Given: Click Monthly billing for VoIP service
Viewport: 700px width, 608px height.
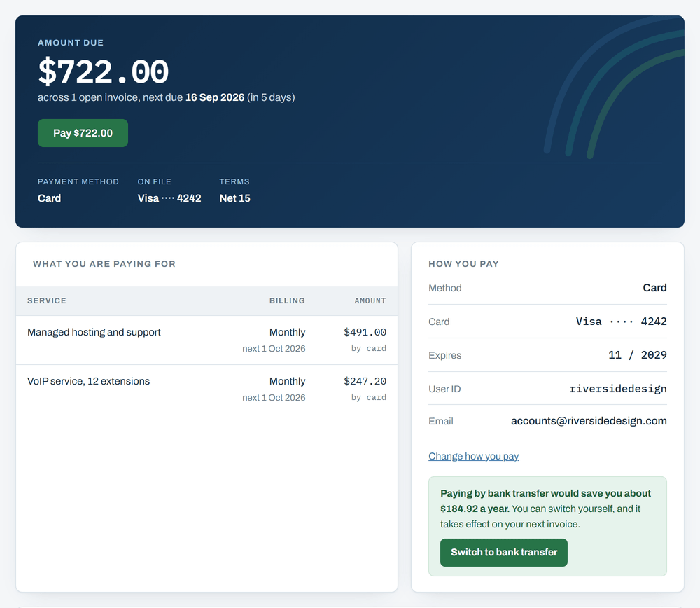Looking at the screenshot, I should (x=287, y=381).
